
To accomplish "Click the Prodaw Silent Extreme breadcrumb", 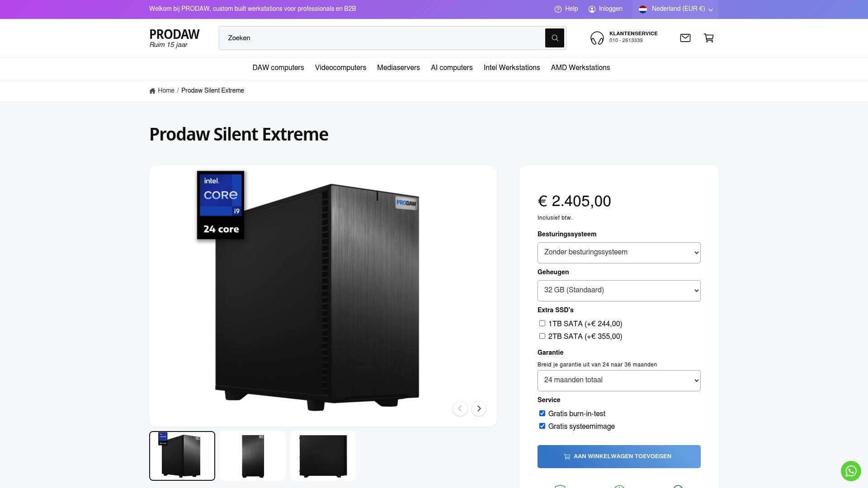I will (x=212, y=91).
